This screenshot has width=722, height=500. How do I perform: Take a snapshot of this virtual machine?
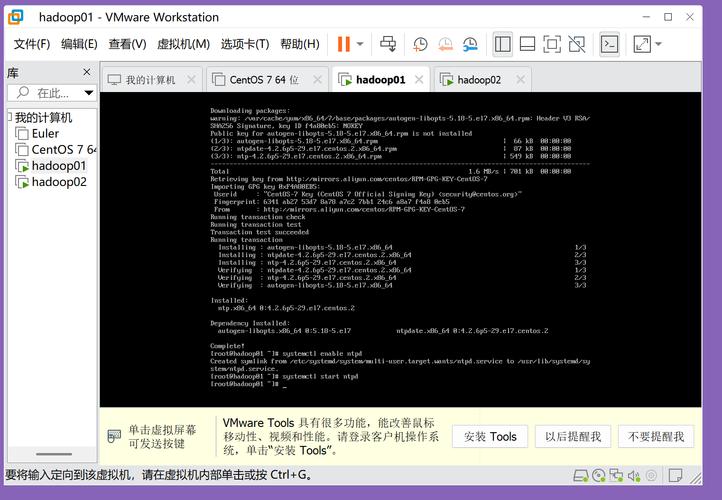pos(420,44)
